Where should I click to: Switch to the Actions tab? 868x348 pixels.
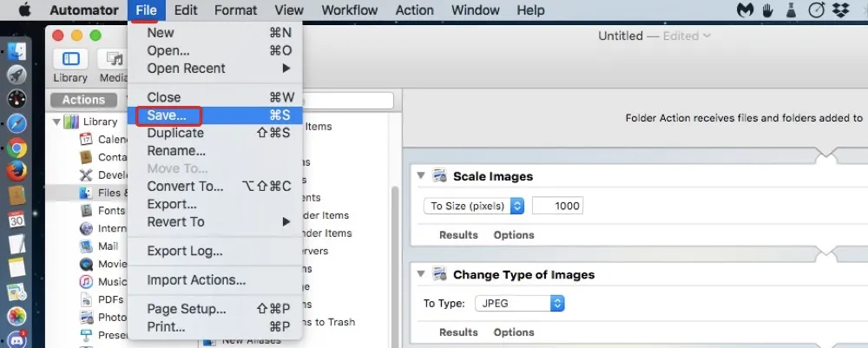tap(83, 100)
